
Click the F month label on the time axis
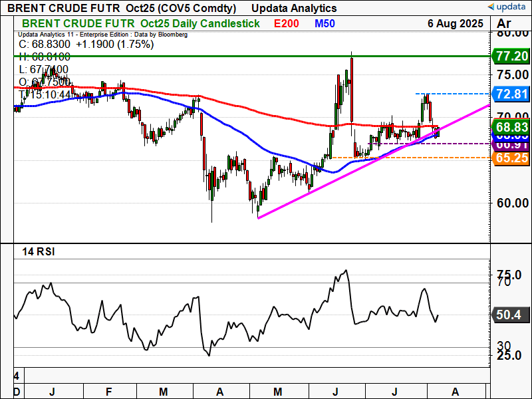tap(108, 392)
